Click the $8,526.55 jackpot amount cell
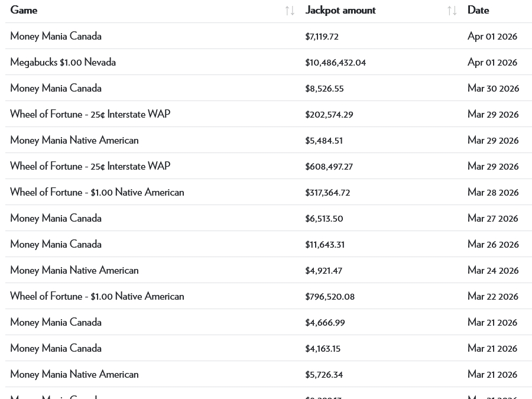This screenshot has width=532, height=399. click(x=325, y=89)
